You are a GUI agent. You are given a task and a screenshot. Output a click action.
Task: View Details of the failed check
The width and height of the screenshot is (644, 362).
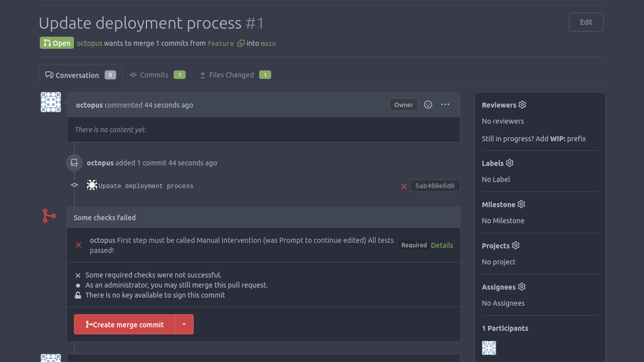[442, 245]
